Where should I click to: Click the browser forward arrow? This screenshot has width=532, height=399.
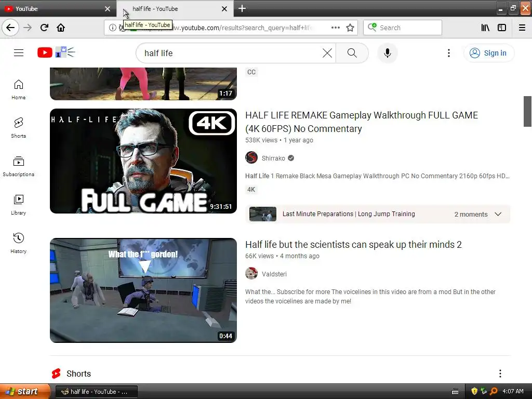pyautogui.click(x=28, y=28)
